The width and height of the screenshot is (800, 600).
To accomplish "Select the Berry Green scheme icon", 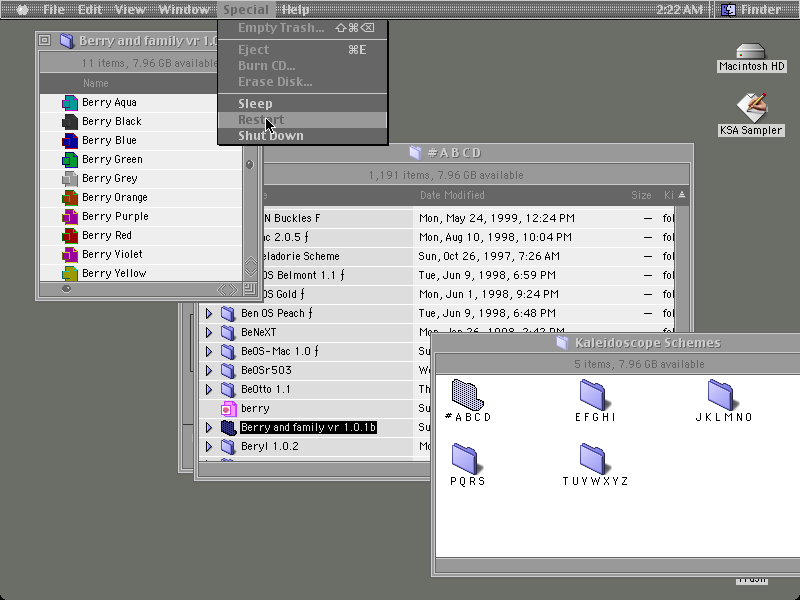I will point(70,160).
